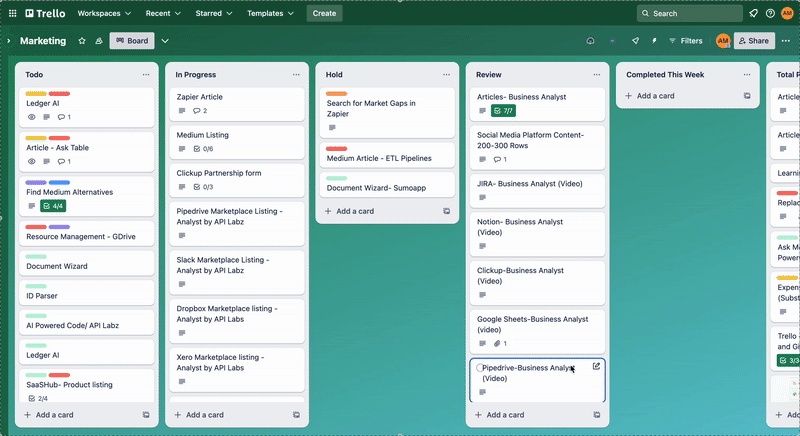Open Filters on the board
800x436 pixels.
coord(686,41)
